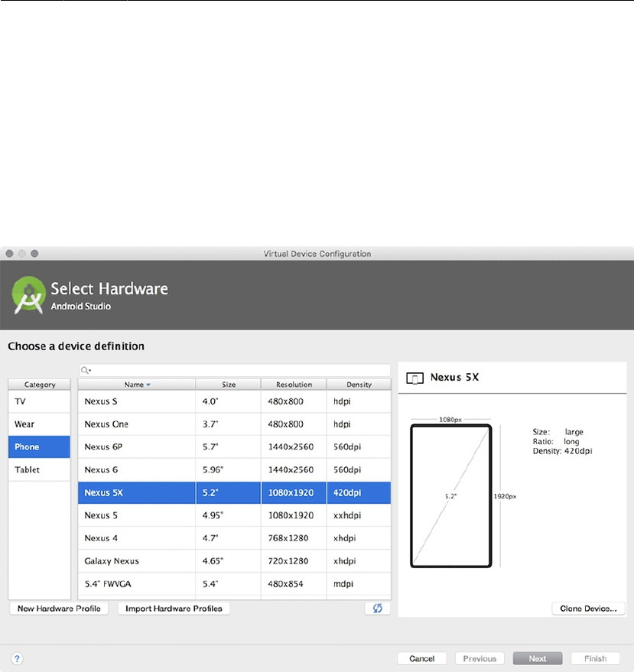Click the Finish button
Image resolution: width=634 pixels, height=672 pixels.
[x=596, y=659]
